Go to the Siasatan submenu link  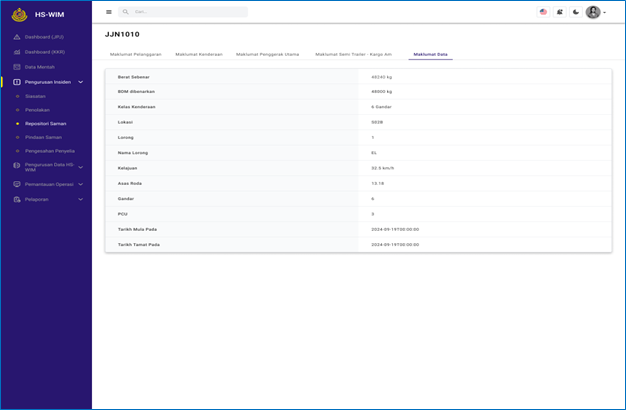36,96
